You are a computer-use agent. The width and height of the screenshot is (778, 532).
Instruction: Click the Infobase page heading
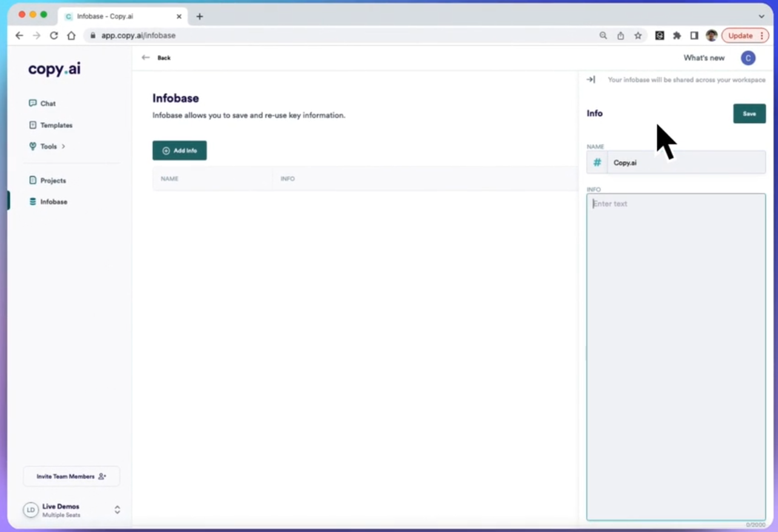click(x=176, y=98)
